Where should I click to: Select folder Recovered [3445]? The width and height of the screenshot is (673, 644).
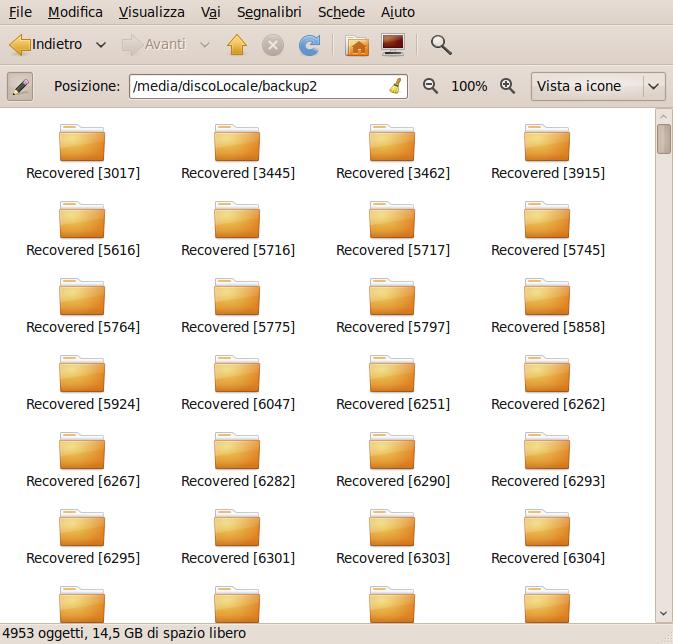(237, 152)
